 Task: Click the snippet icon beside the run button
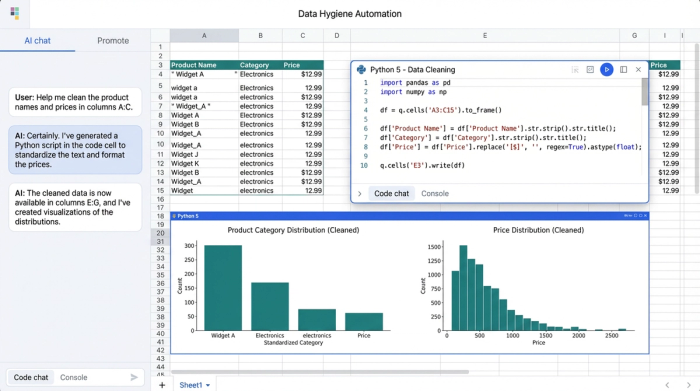tap(590, 70)
